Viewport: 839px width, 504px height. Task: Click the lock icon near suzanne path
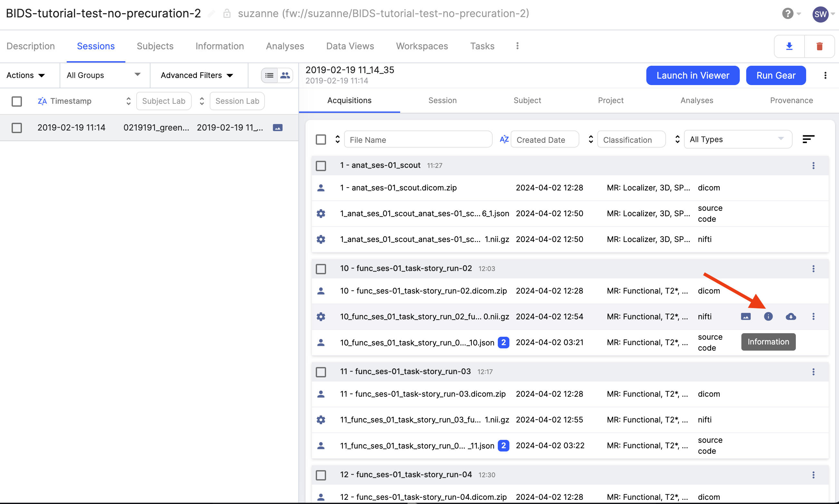click(x=227, y=14)
